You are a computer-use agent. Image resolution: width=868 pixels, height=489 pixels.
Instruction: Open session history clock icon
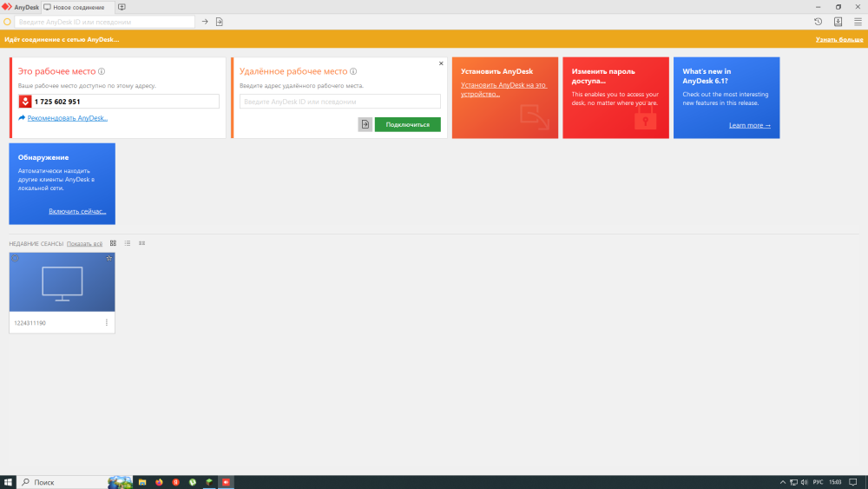click(x=819, y=22)
